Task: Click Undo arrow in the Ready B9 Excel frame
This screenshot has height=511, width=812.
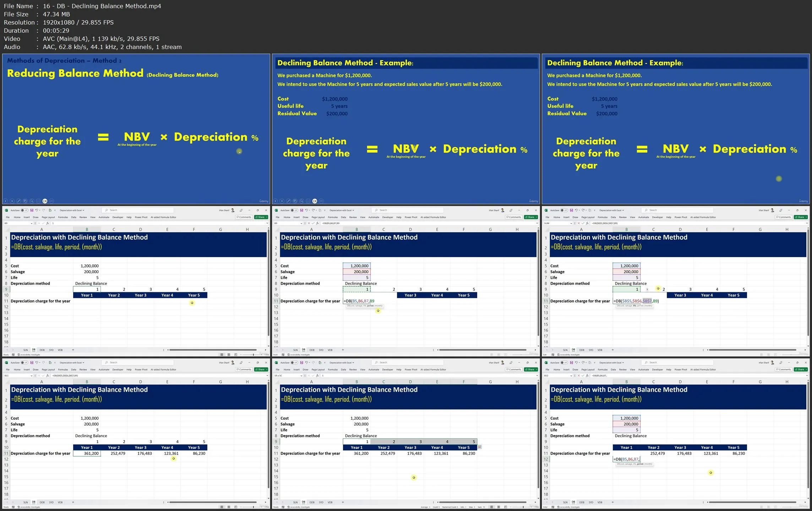Action: click(36, 210)
